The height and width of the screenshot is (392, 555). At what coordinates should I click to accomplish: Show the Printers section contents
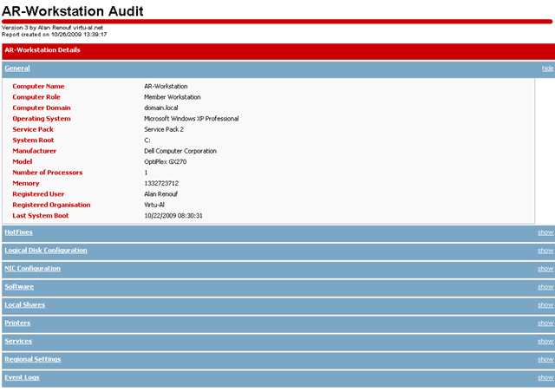[545, 323]
